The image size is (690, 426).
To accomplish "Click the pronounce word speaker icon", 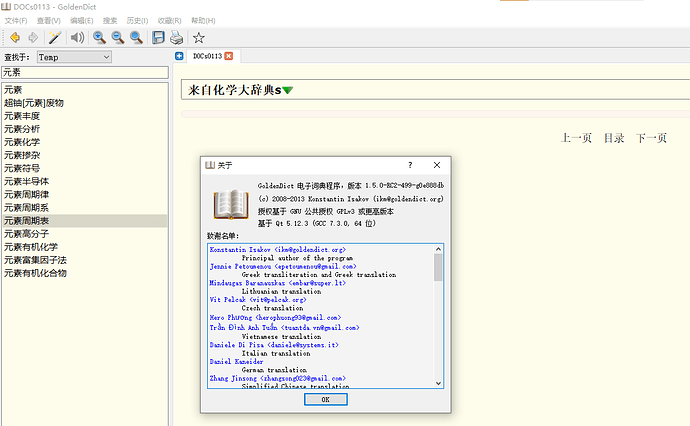I will click(x=77, y=37).
